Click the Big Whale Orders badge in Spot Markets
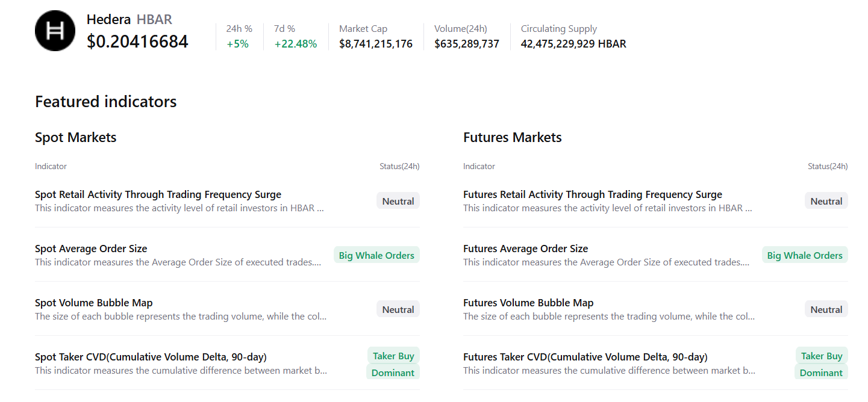 (376, 255)
